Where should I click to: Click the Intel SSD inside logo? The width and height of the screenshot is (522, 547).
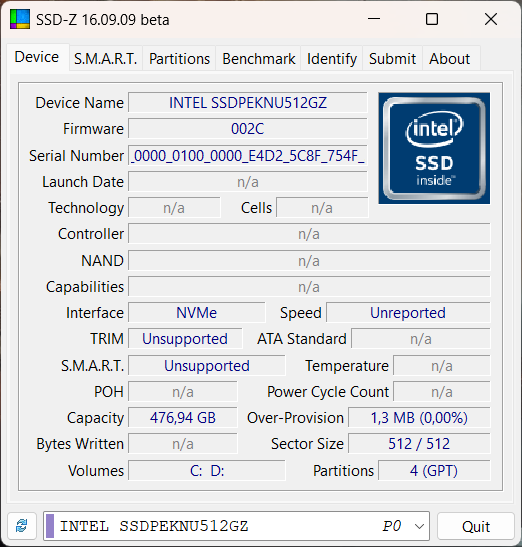pyautogui.click(x=434, y=148)
